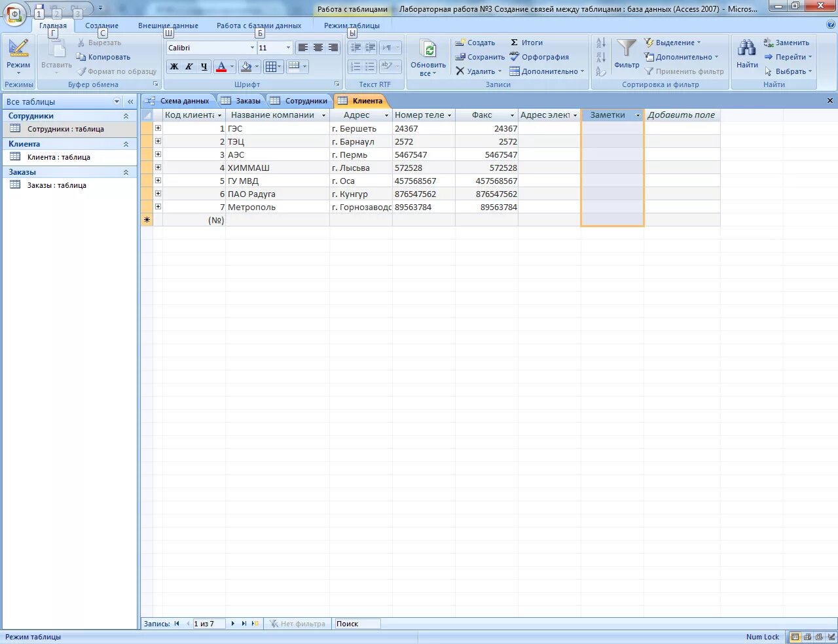
Task: Open Дополнительно advanced filter options
Action: click(681, 57)
